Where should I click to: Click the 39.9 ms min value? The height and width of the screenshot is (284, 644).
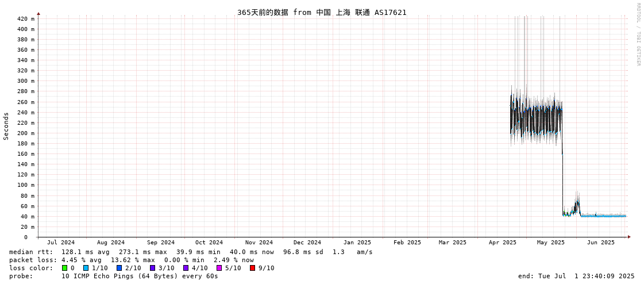198,252
